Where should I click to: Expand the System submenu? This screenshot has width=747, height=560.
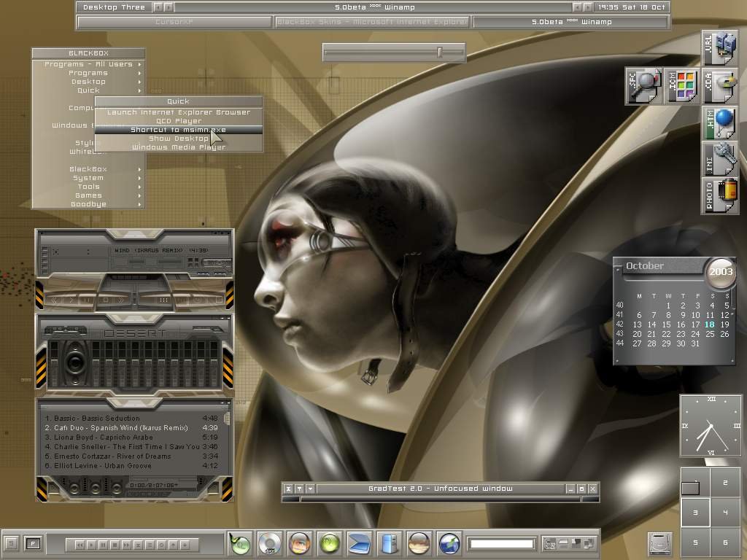pos(88,178)
